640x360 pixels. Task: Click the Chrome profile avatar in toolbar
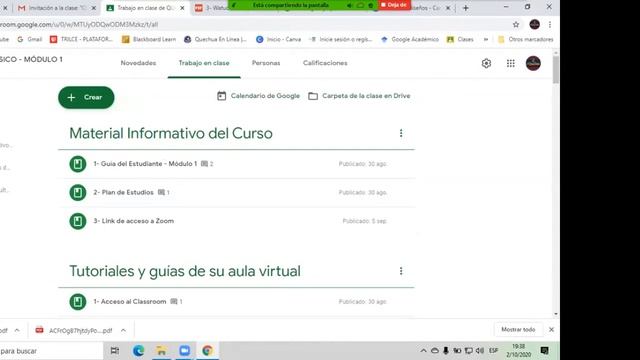tap(534, 24)
